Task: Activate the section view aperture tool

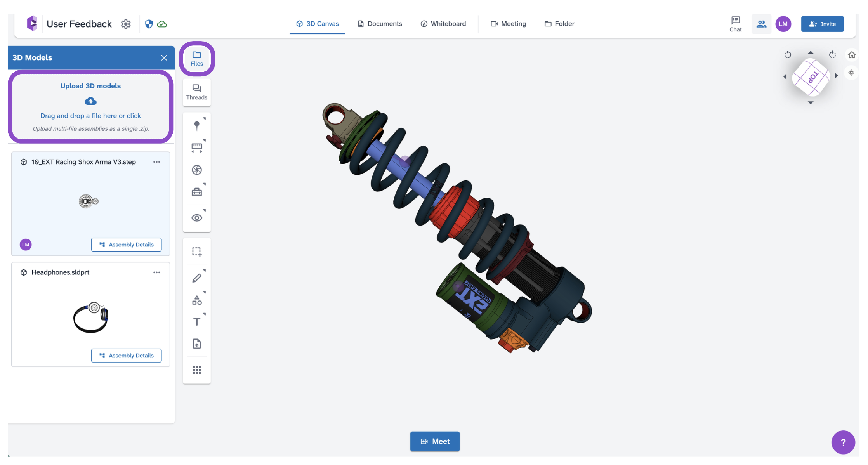Action: (x=197, y=170)
